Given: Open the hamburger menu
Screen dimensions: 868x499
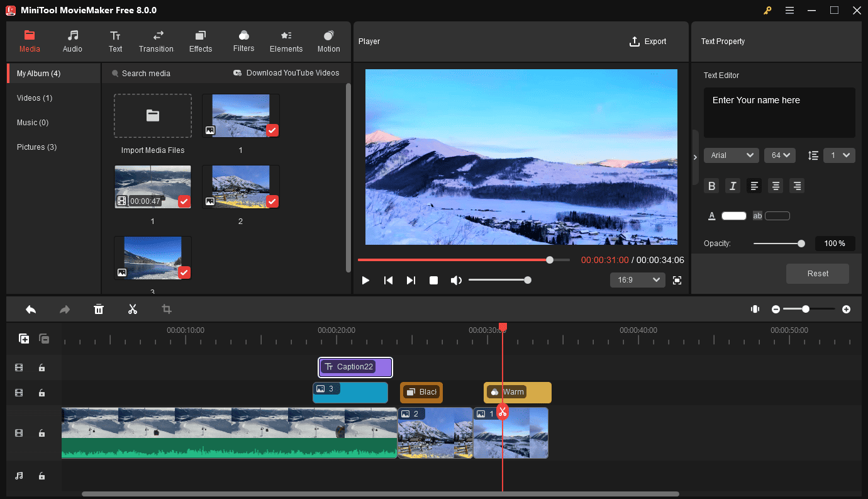Looking at the screenshot, I should click(x=789, y=10).
